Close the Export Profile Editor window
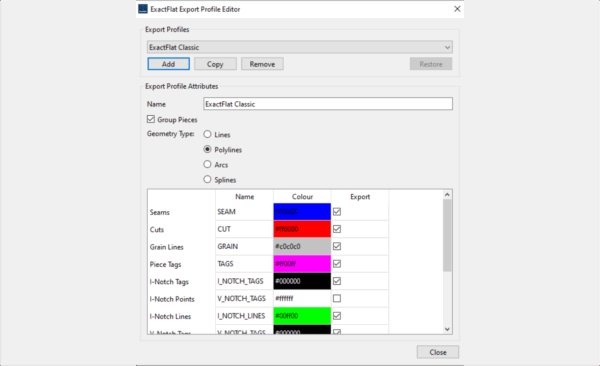 click(x=457, y=9)
